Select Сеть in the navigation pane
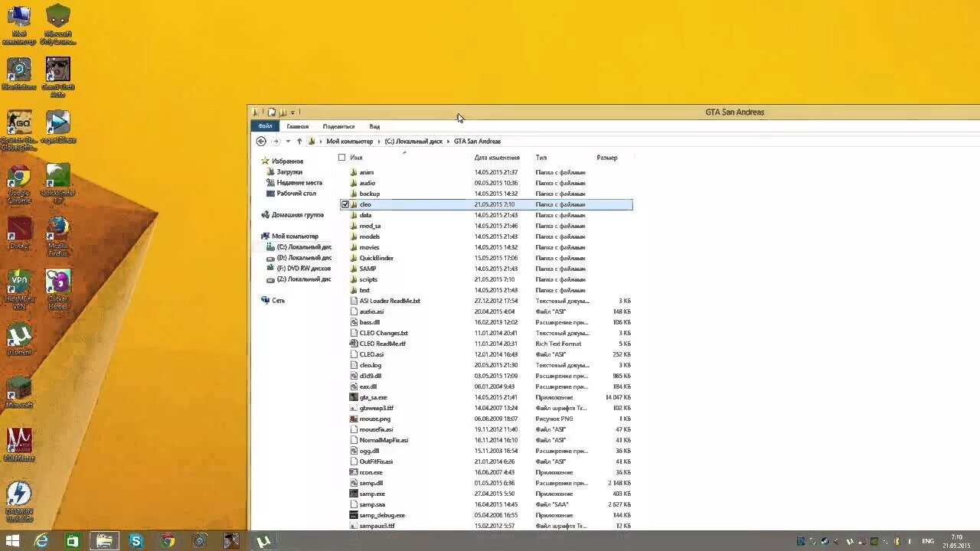 (x=278, y=301)
